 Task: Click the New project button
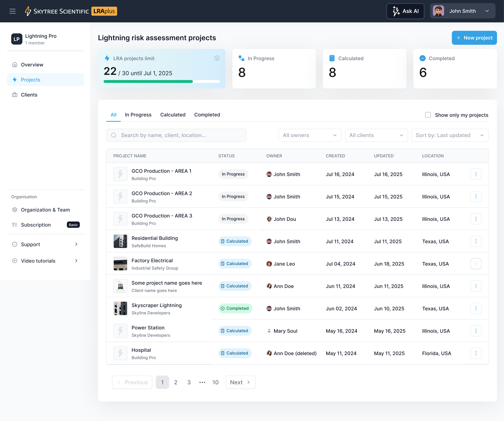(474, 38)
